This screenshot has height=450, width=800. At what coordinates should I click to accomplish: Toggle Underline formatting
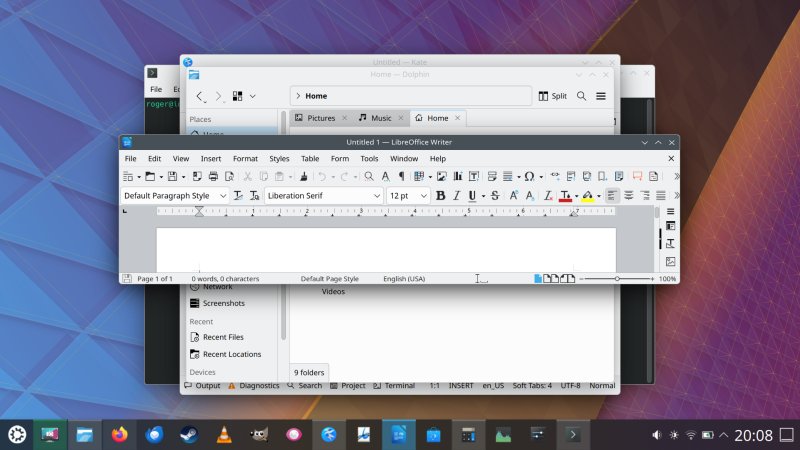[472, 196]
